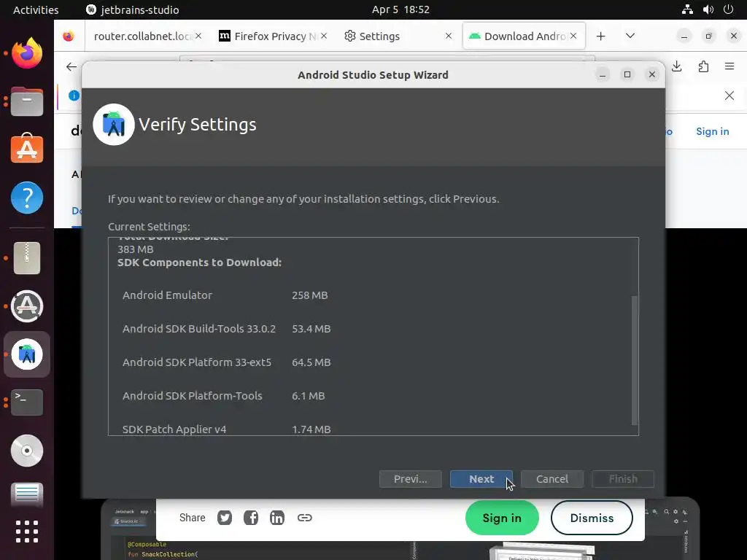Viewport: 747px width, 560px height.
Task: Click the blue info icon in Firefox
Action: tap(74, 96)
